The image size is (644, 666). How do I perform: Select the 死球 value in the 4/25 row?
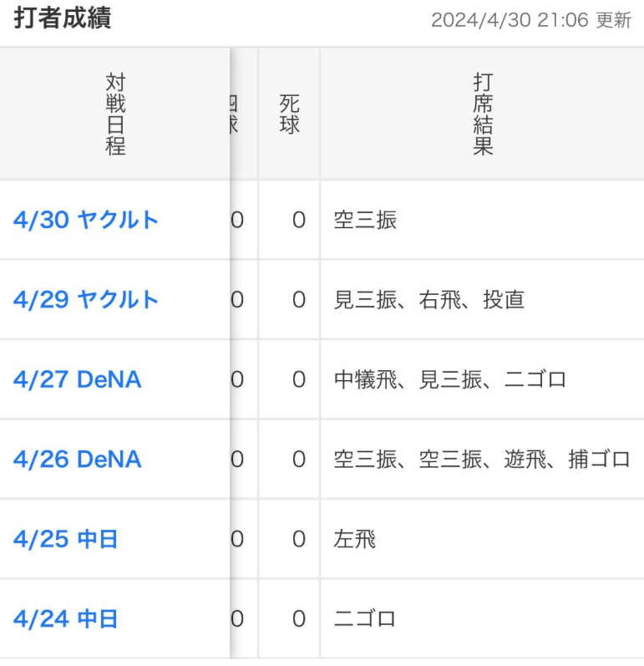[298, 540]
